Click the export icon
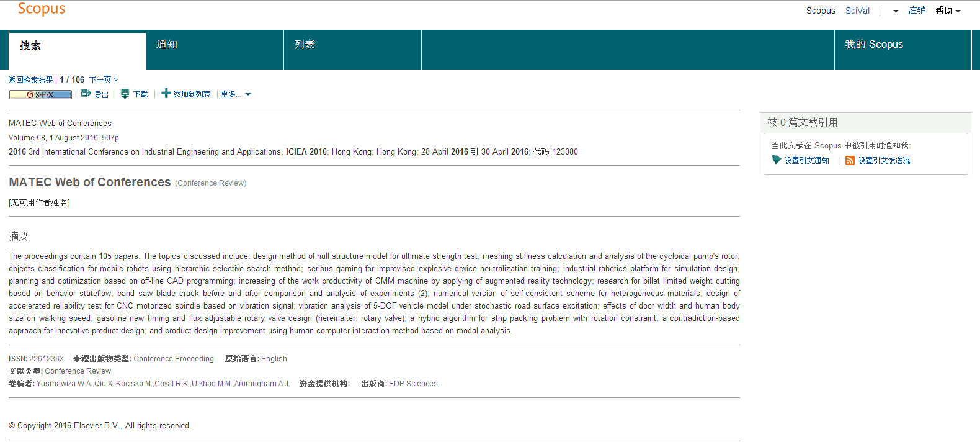 coord(86,93)
